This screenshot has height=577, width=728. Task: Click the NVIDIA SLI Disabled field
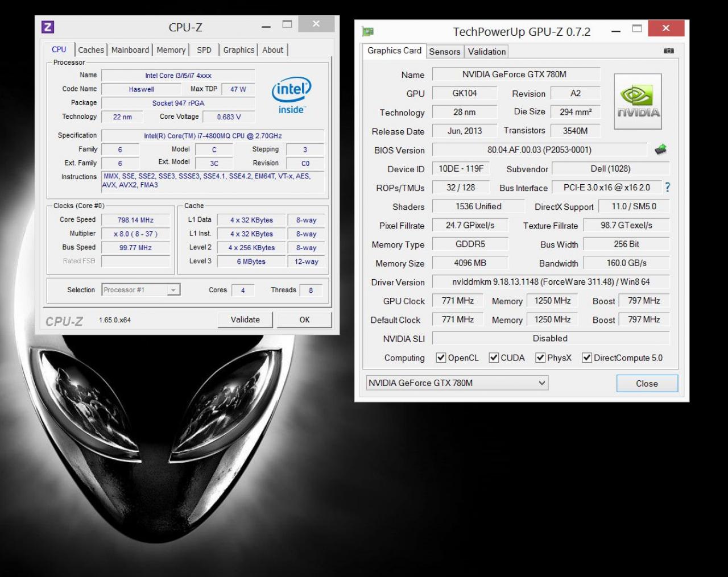click(x=551, y=338)
